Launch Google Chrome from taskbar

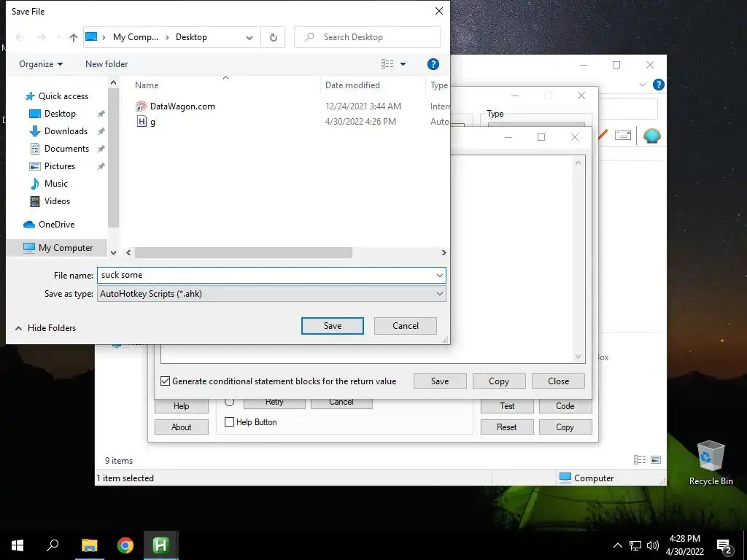click(125, 545)
